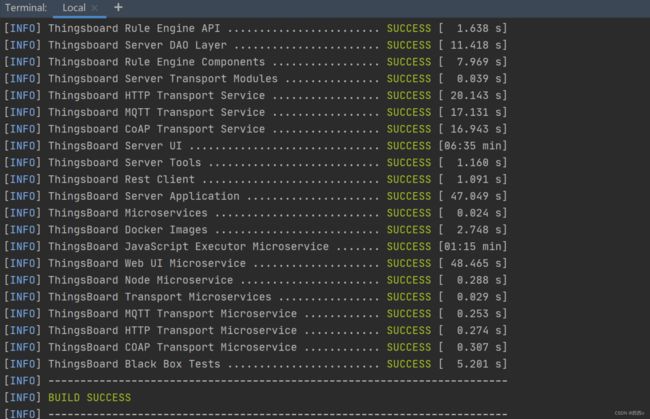The height and width of the screenshot is (419, 650).
Task: Click the ThingsBoard Docker Images line
Action: click(x=255, y=230)
